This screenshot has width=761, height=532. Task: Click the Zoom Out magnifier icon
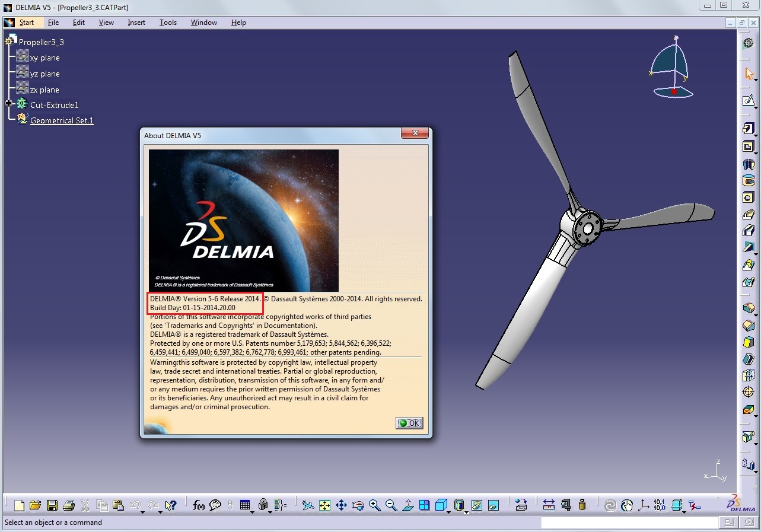tap(391, 505)
